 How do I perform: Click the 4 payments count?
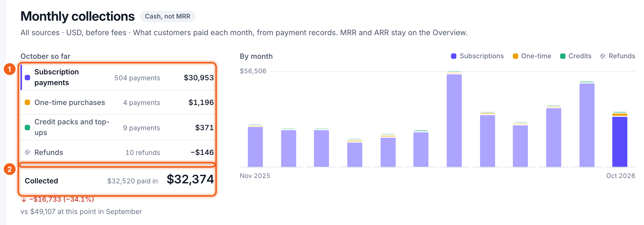tap(142, 103)
